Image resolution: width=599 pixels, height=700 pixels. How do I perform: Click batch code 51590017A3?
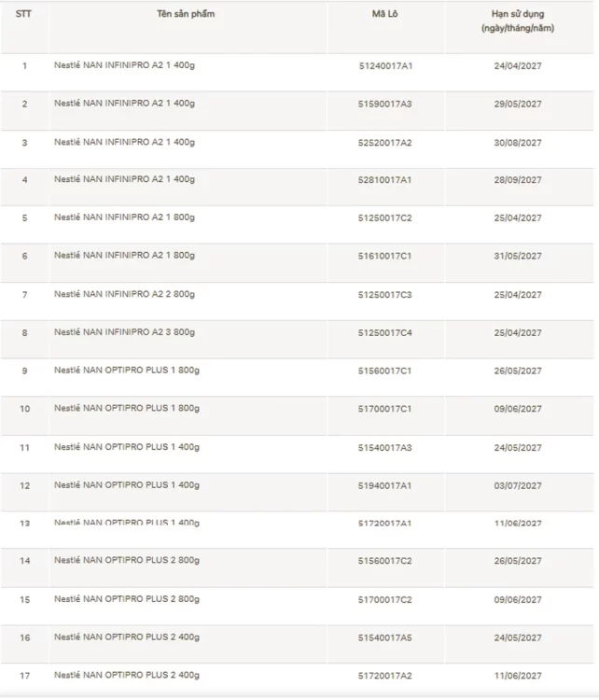click(385, 104)
